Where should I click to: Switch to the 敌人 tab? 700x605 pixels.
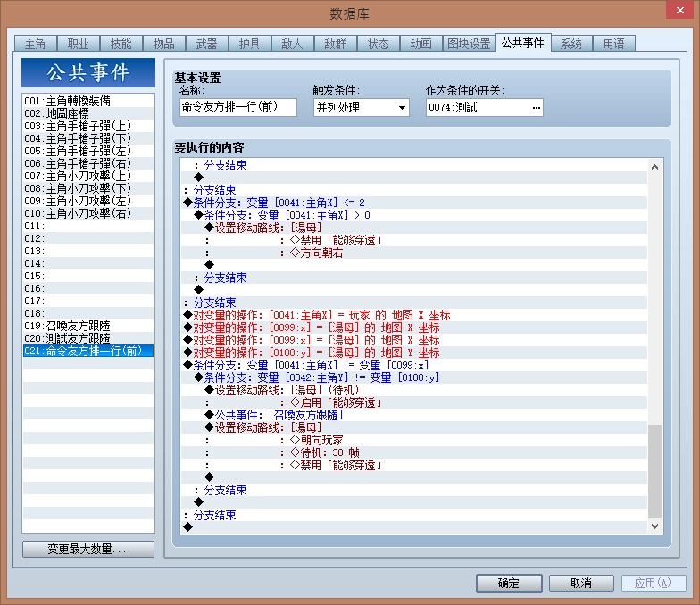[293, 44]
